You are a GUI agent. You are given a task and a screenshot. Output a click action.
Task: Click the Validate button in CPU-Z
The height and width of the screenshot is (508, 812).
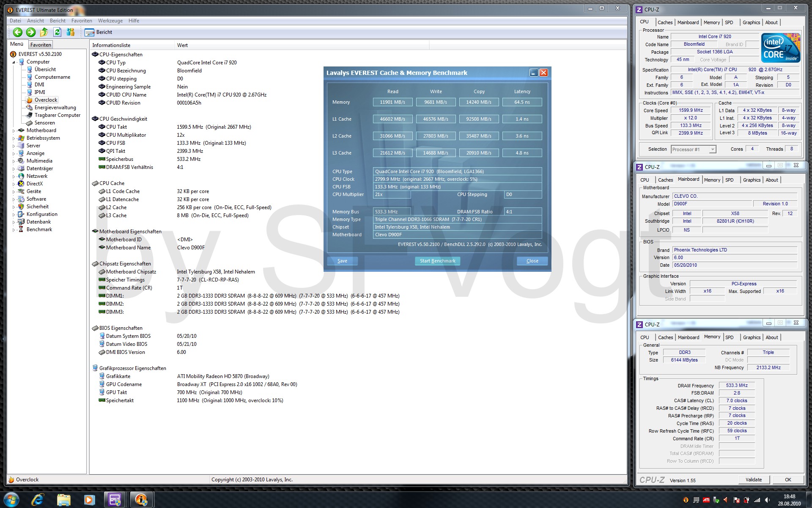tap(754, 480)
